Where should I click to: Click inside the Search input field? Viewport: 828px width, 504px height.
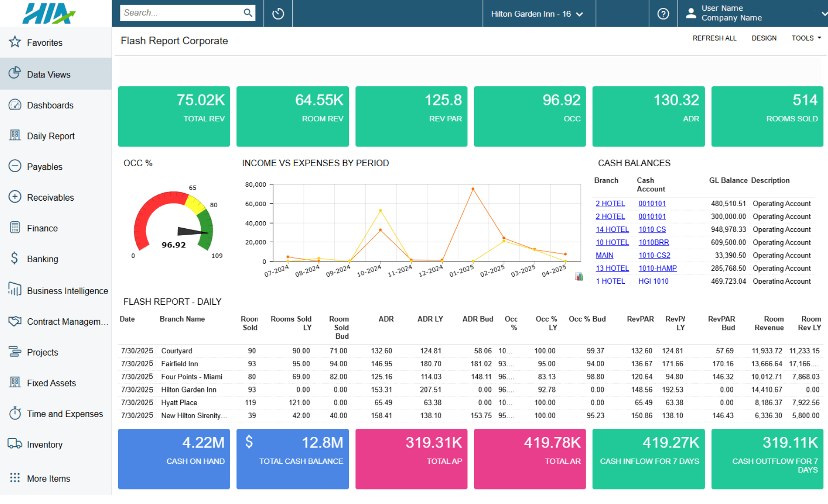click(x=182, y=13)
